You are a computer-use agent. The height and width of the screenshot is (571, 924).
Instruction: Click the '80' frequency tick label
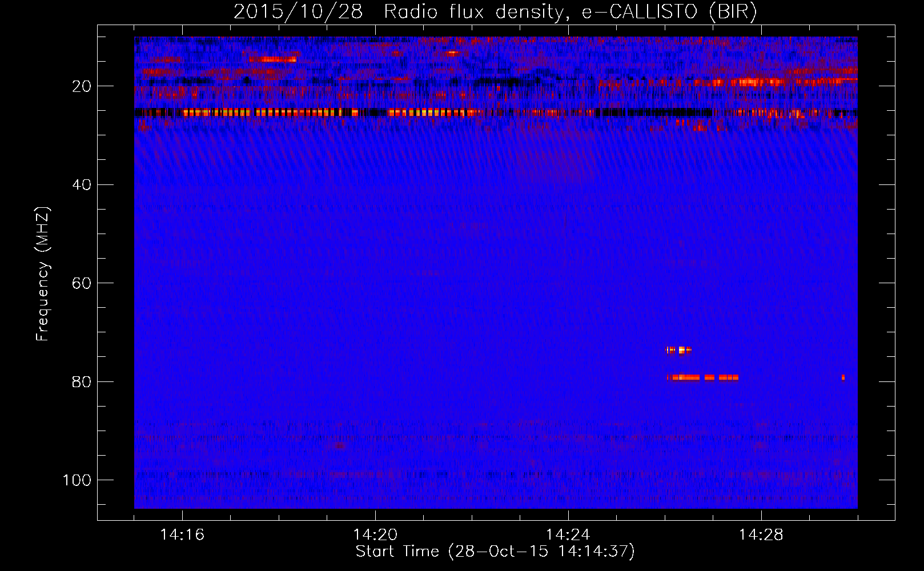click(82, 381)
